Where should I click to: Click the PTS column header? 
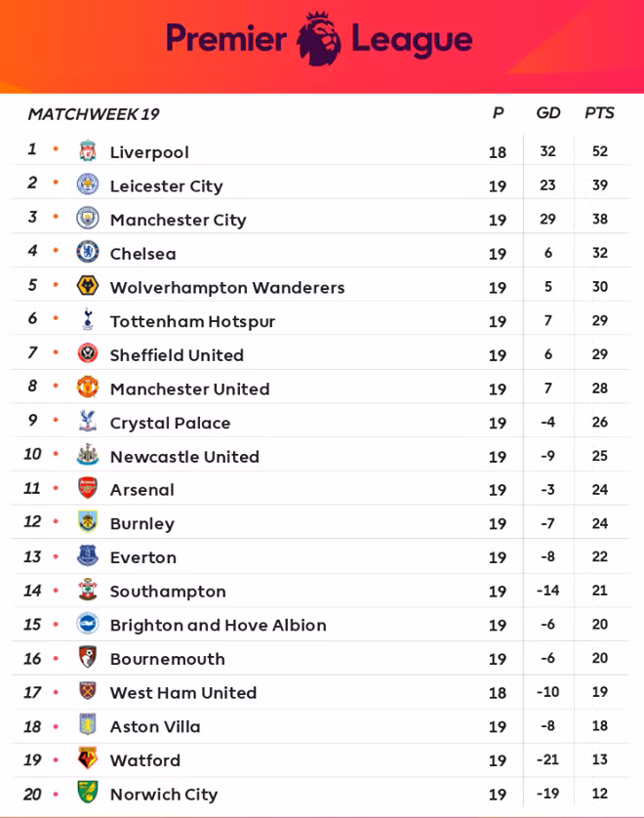tap(599, 113)
